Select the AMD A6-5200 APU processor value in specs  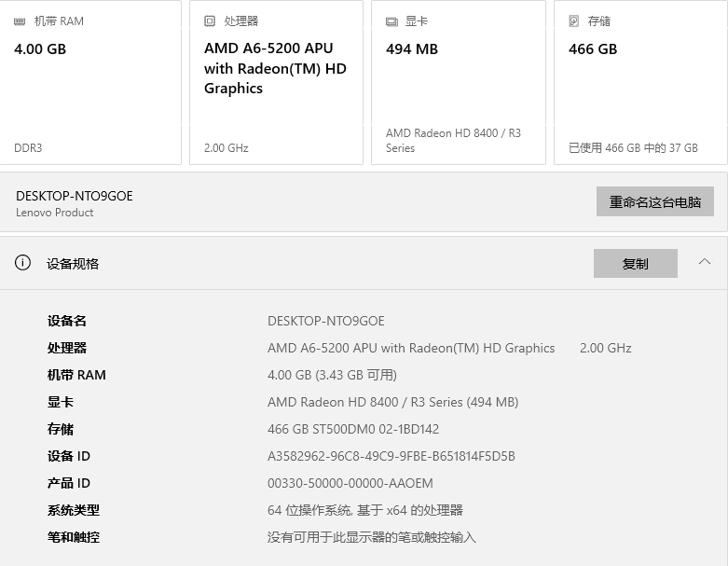coord(411,348)
